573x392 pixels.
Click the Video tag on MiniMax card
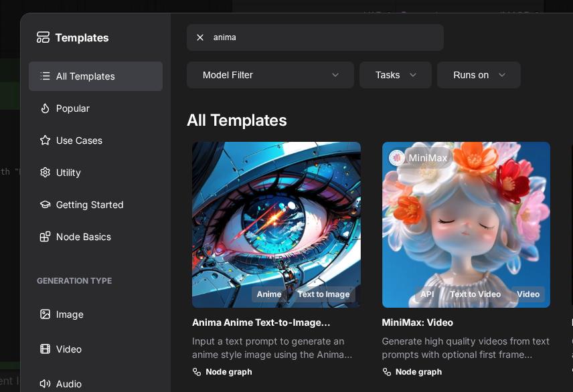click(528, 294)
